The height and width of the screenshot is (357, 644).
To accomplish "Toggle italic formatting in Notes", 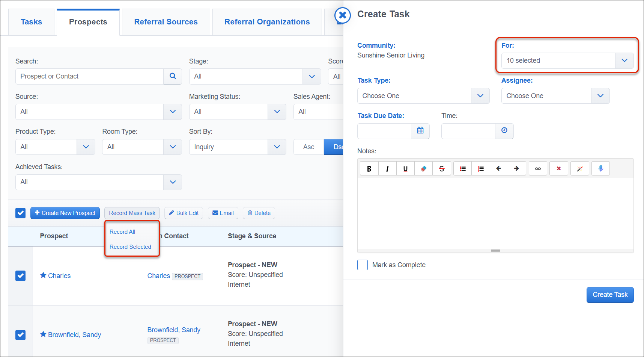I will [x=387, y=169].
